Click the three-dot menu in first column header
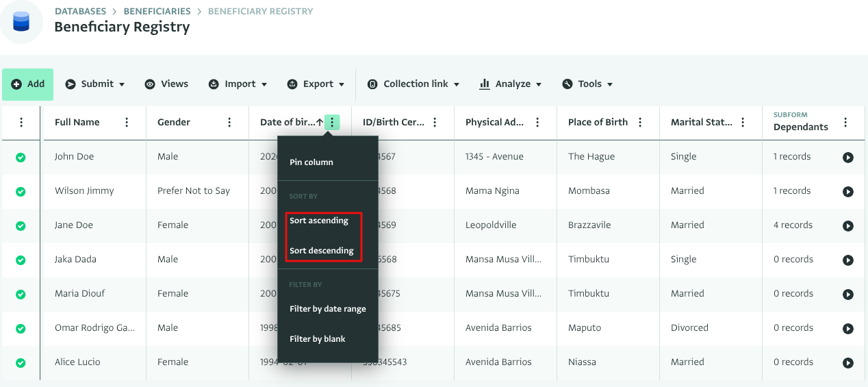Viewport: 868px width, 387px height. (21, 123)
